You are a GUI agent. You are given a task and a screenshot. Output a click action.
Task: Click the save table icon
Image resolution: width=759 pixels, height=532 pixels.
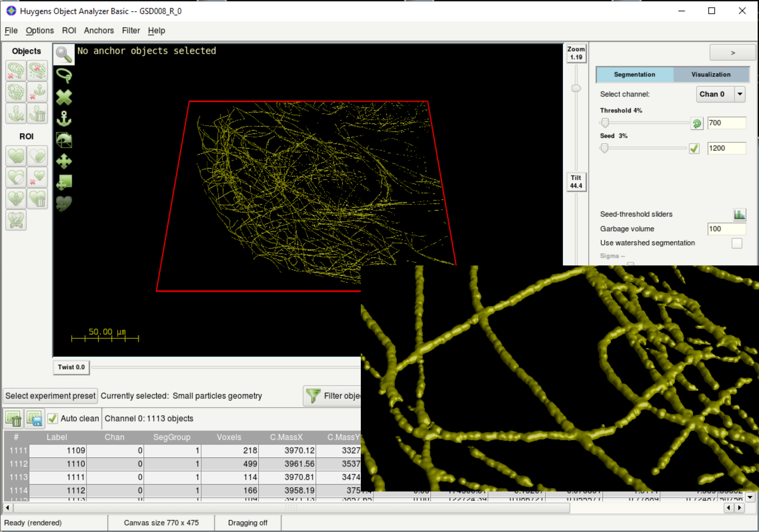[34, 419]
